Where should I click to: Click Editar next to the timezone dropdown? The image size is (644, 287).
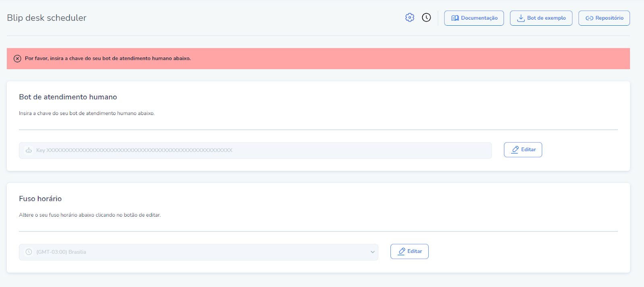tap(409, 251)
